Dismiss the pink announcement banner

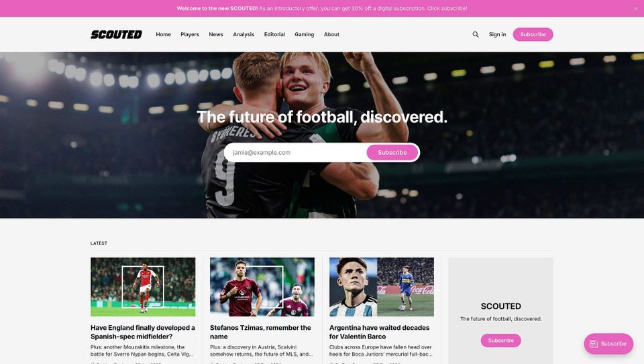click(x=635, y=8)
